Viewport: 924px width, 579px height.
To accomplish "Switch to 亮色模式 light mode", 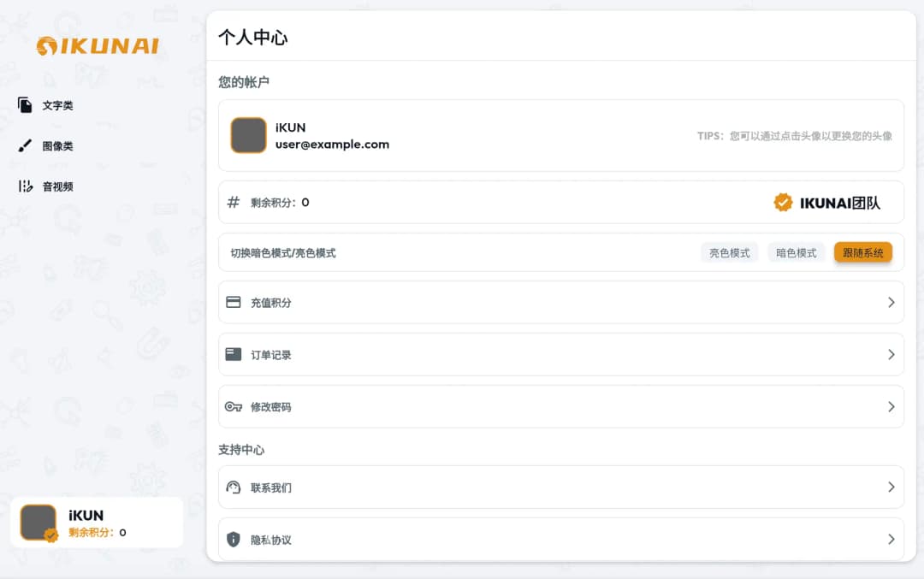I will pyautogui.click(x=729, y=253).
